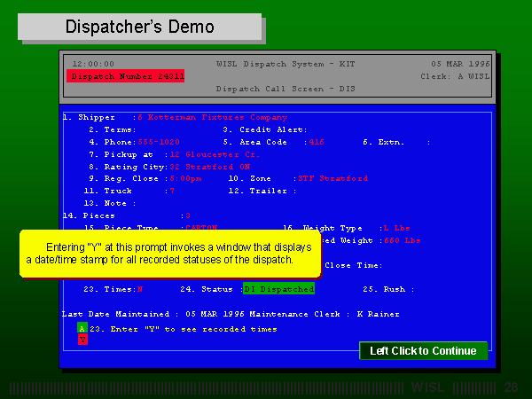The height and width of the screenshot is (399, 532).
Task: Click the yellow tooltip about entering Y
Action: (x=170, y=253)
